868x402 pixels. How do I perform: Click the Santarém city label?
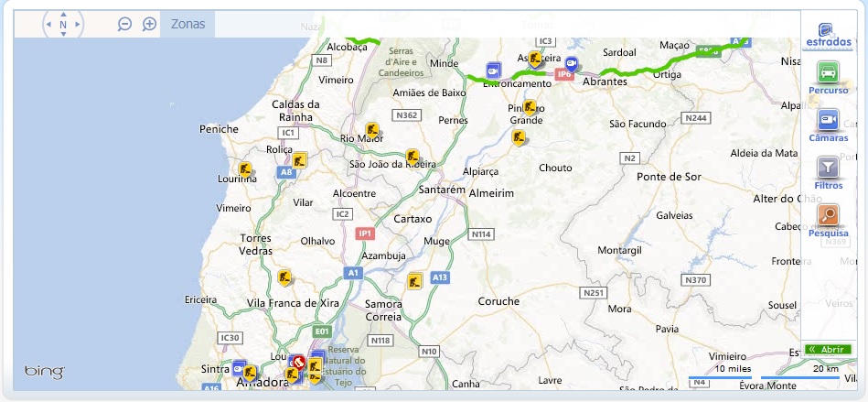pos(441,190)
